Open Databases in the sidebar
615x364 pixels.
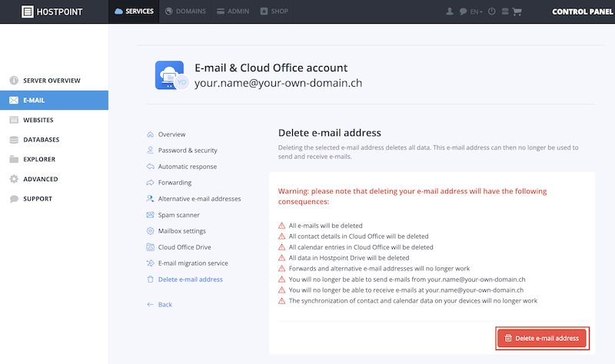[x=54, y=140]
